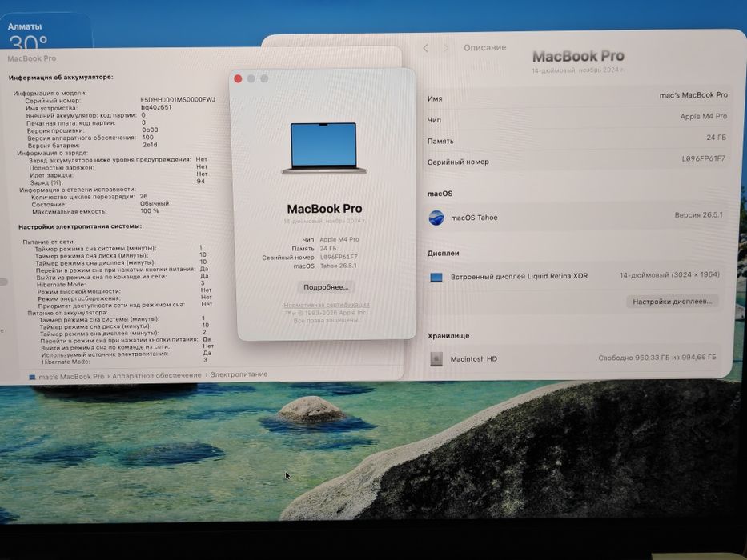Click the Версия прошивки value 0b00
Image resolution: width=747 pixels, height=560 pixels.
pos(150,130)
